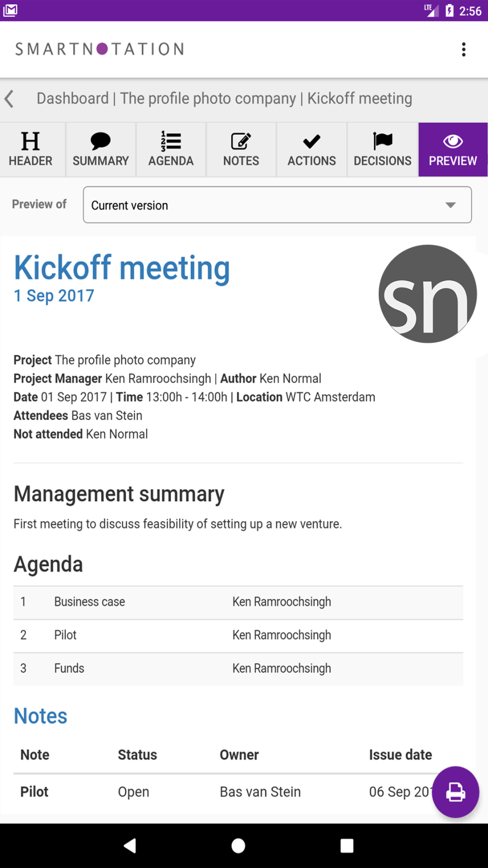Tap the purple print button
The width and height of the screenshot is (488, 868).
click(x=455, y=792)
